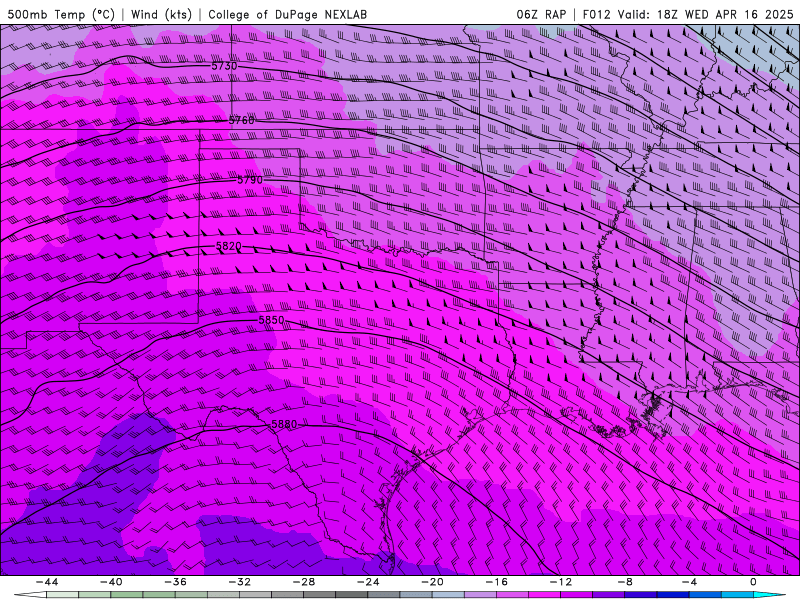Click the -40 value on the color scale
800x600 pixels.
[111, 582]
